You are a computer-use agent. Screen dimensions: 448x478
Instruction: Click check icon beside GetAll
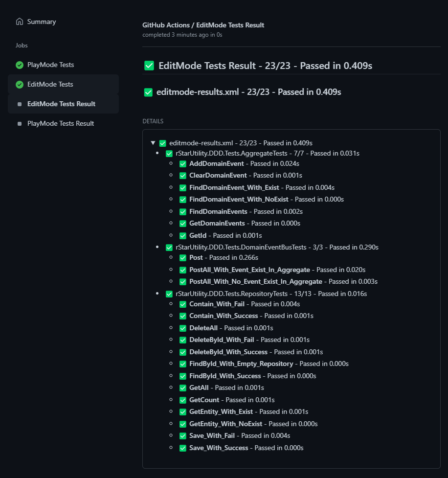[x=183, y=388]
